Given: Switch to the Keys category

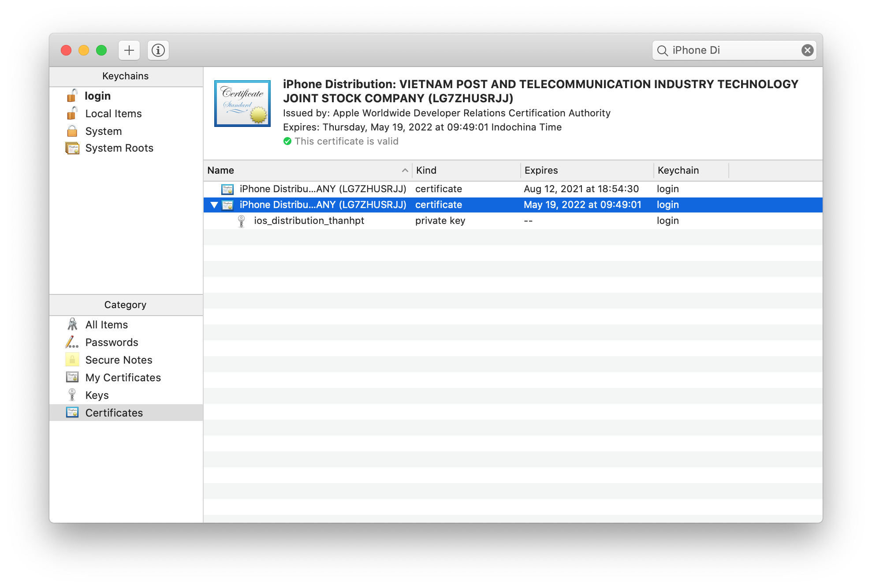Looking at the screenshot, I should point(97,395).
